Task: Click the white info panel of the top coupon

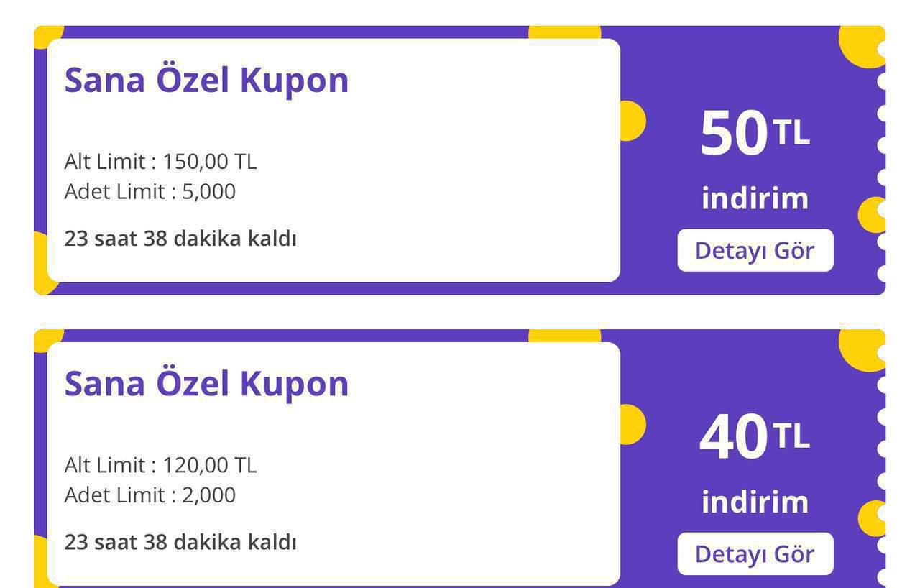Action: point(334,160)
